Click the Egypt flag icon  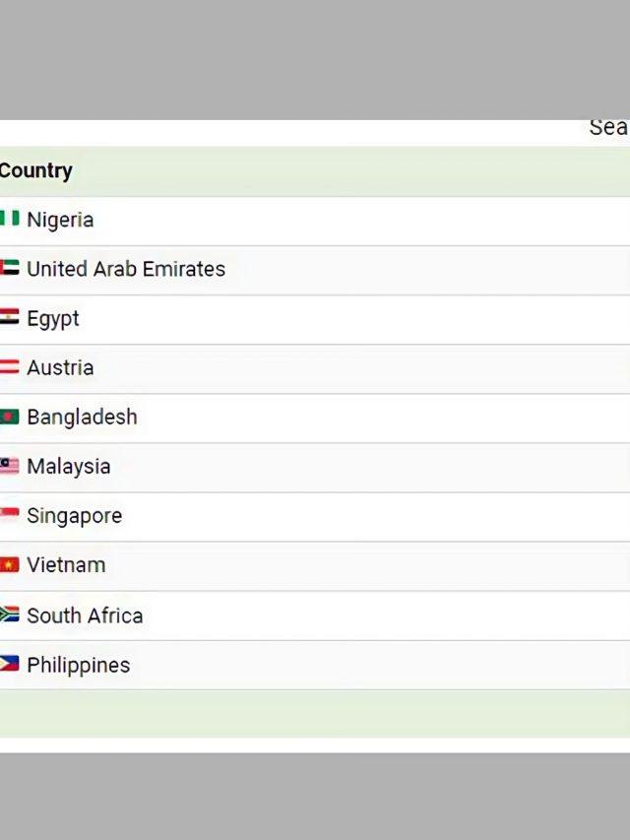click(x=10, y=317)
